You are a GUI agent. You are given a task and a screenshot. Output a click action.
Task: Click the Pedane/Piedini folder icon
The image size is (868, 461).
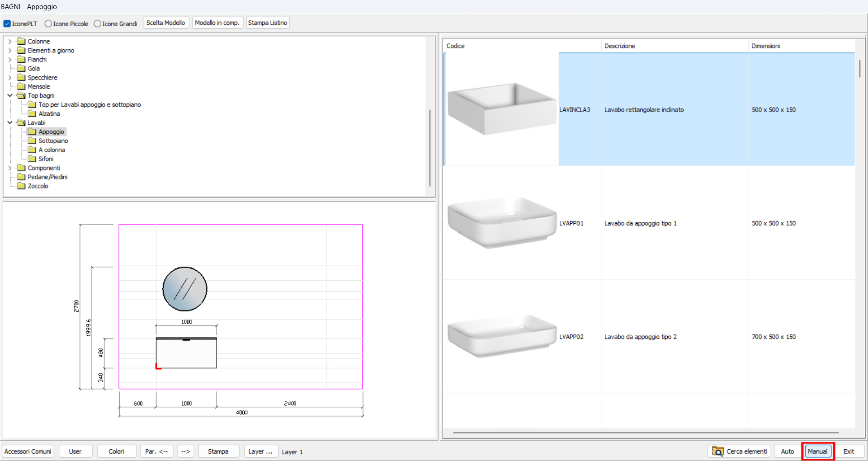(21, 177)
